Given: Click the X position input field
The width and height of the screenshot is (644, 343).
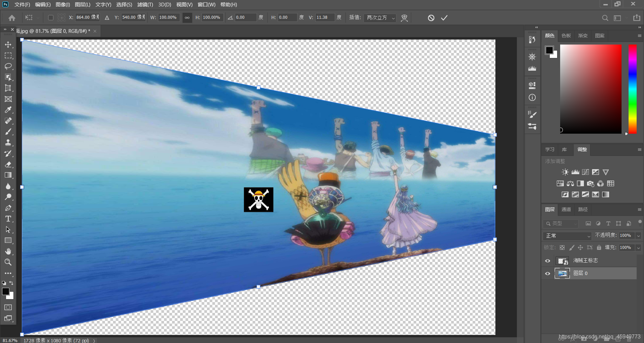Looking at the screenshot, I should point(88,17).
